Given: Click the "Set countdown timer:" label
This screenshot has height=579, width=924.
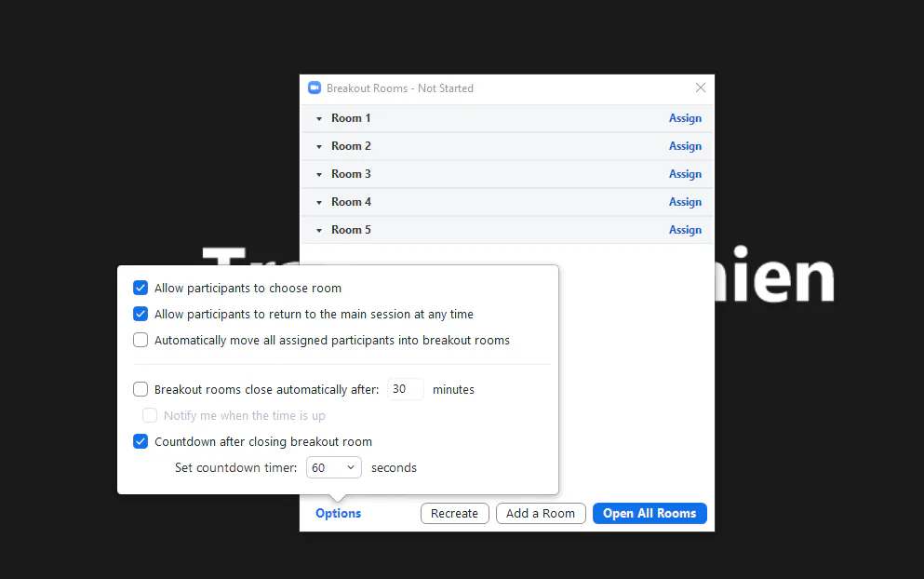Looking at the screenshot, I should click(x=235, y=467).
